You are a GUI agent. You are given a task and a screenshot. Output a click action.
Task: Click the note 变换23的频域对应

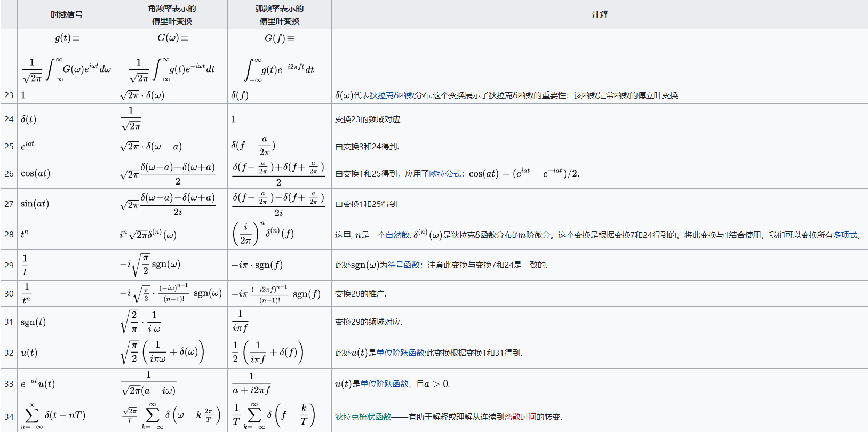tap(368, 119)
